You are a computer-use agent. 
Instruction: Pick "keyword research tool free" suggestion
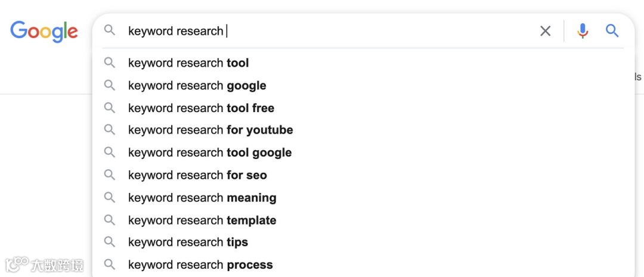(201, 108)
